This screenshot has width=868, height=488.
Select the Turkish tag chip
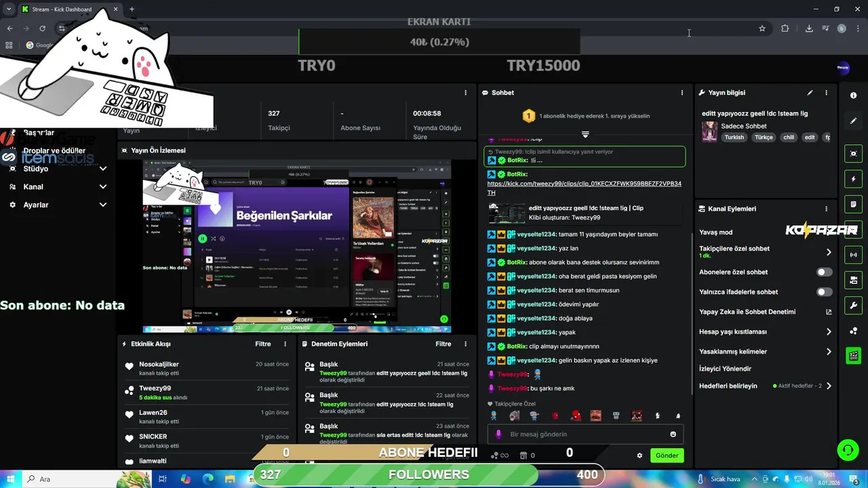tap(734, 137)
